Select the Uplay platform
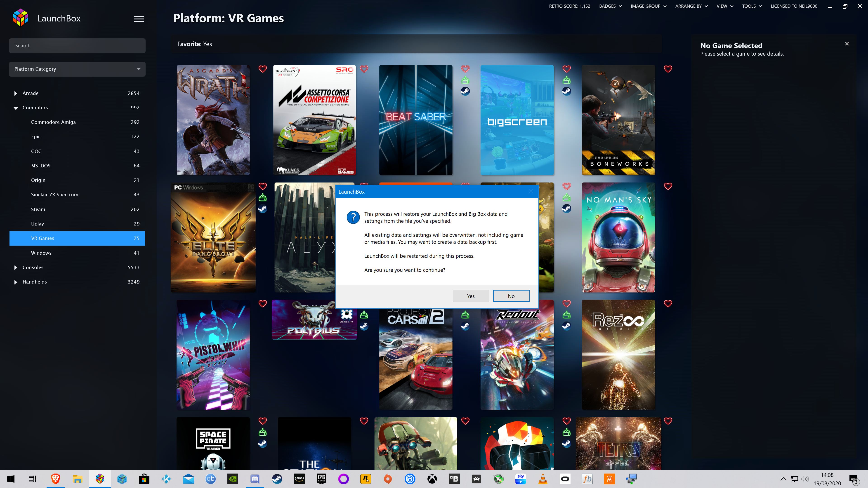This screenshot has height=488, width=868. tap(77, 224)
